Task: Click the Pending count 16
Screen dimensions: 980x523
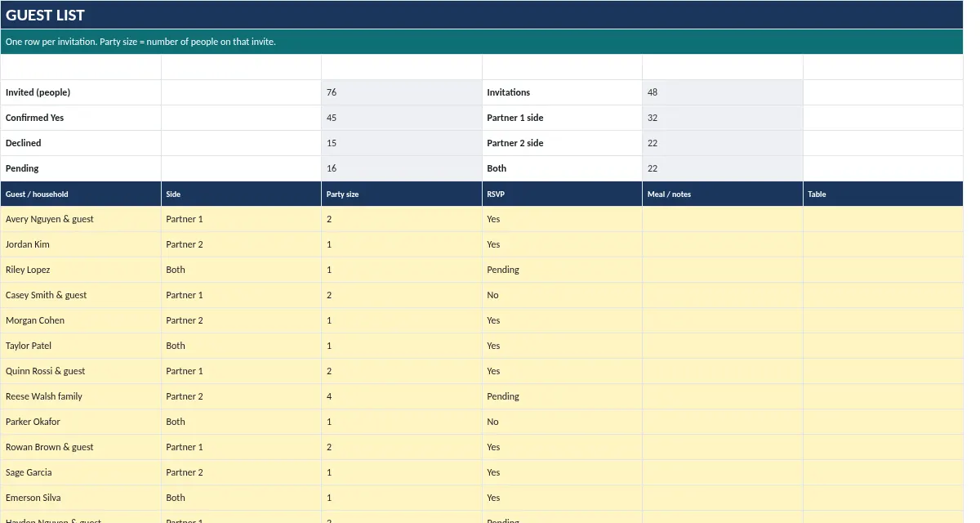Action: 402,168
